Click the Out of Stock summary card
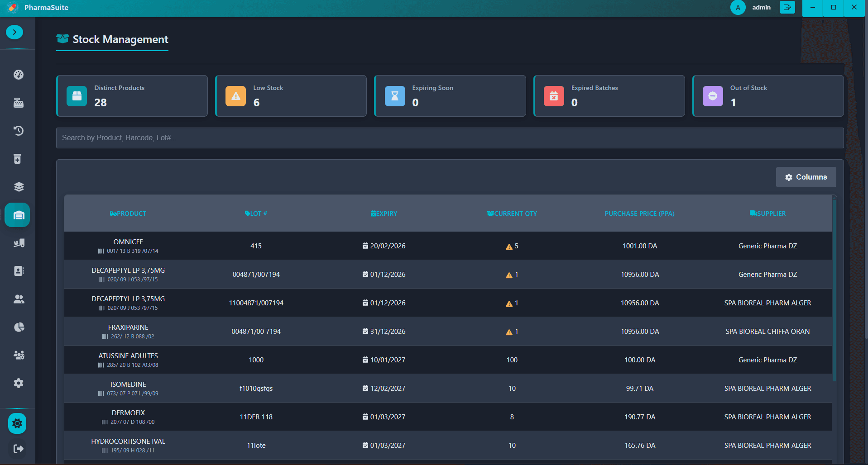This screenshot has height=465, width=868. [767, 96]
